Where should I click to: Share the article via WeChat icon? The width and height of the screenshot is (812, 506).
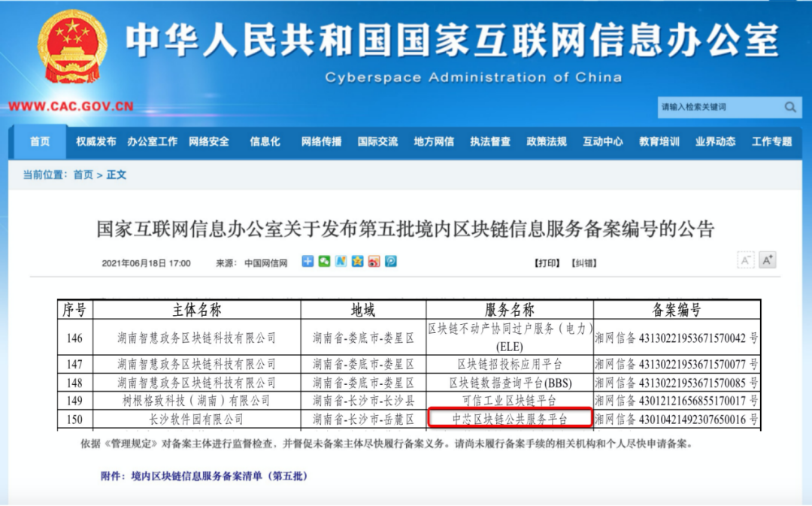324,262
